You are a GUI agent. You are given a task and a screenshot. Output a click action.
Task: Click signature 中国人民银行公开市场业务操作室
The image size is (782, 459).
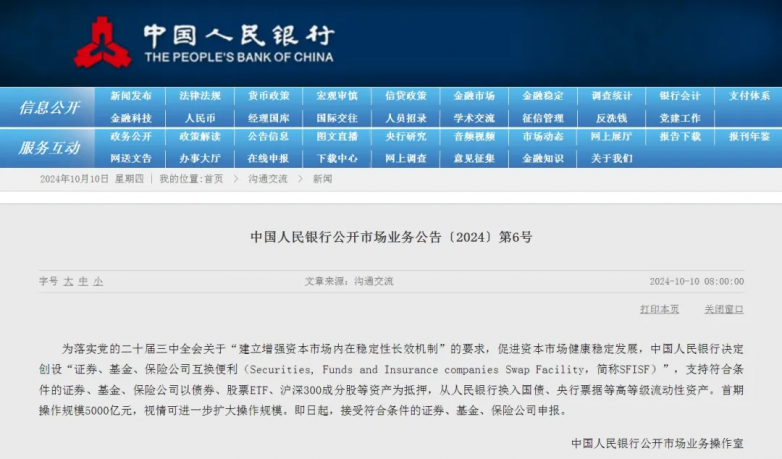[657, 443]
